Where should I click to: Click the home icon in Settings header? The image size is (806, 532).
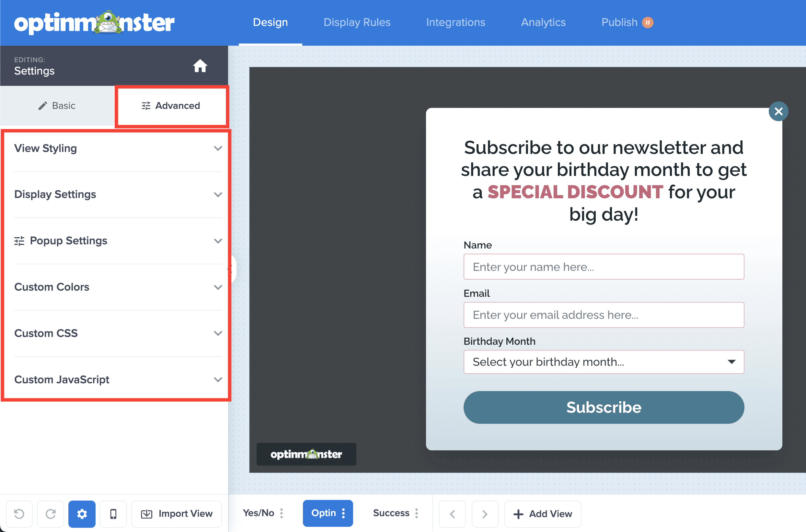coord(200,66)
